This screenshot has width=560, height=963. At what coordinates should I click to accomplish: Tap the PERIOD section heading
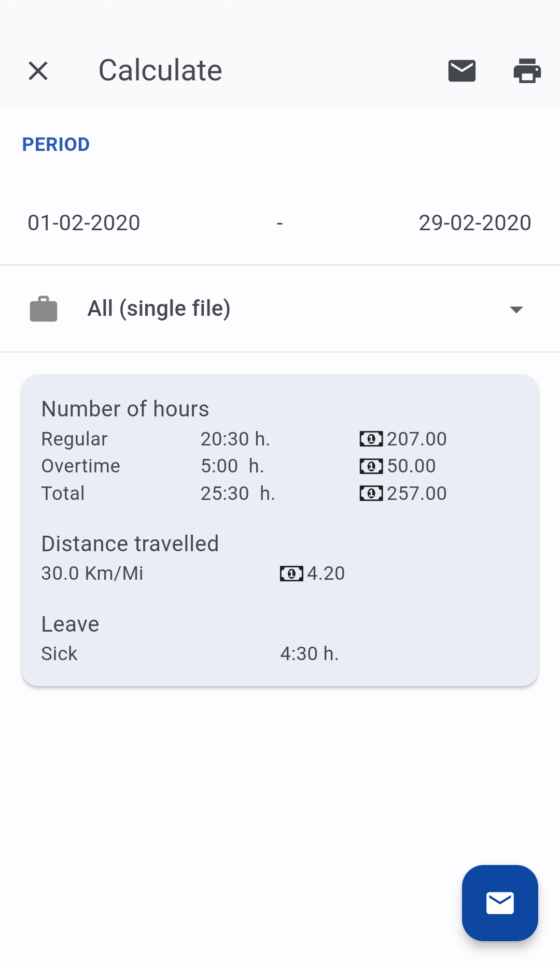click(x=56, y=145)
